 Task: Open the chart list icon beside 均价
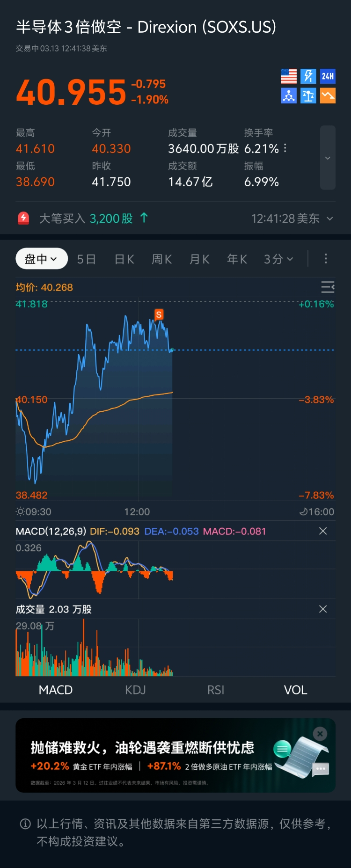[x=328, y=287]
